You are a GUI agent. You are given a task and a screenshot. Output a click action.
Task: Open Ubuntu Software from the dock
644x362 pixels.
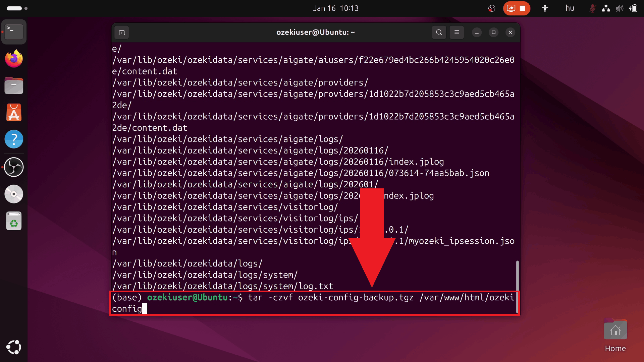[14, 112]
